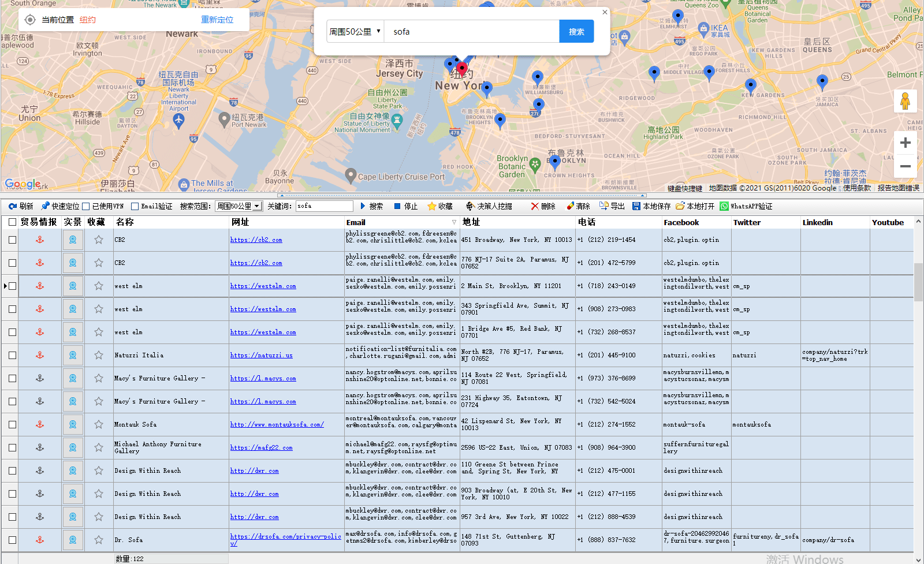This screenshot has height=564, width=924.
Task: Click the 收藏 star icon in toolbar
Action: pos(431,206)
